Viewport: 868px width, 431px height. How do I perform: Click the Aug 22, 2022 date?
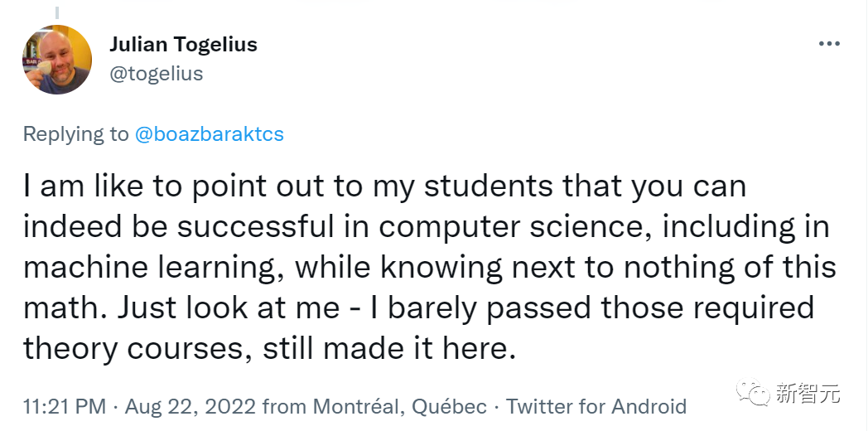point(189,407)
